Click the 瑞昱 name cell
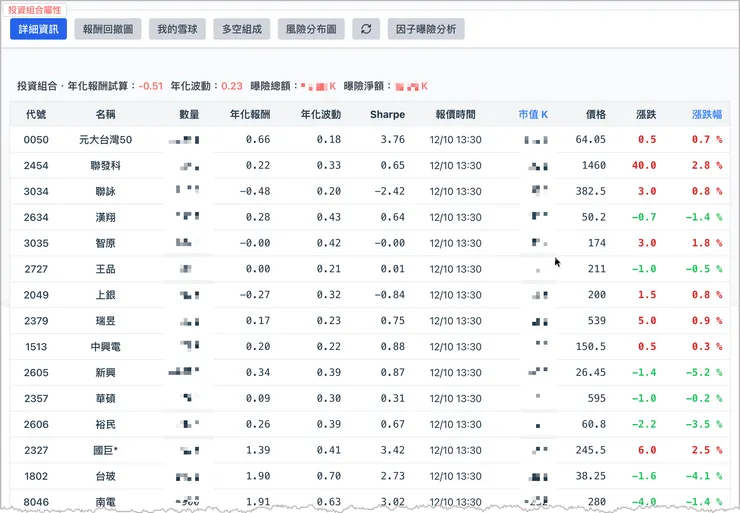Viewport: 740px width, 513px height. click(105, 321)
